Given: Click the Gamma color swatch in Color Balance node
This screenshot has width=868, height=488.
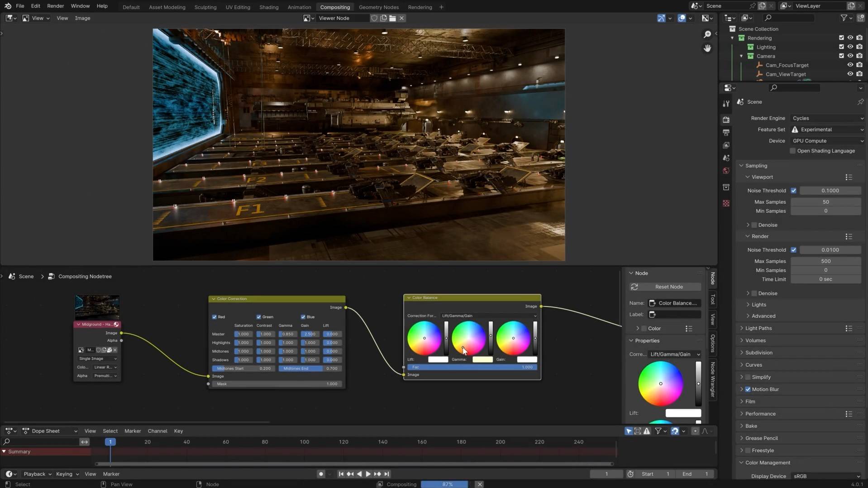Looking at the screenshot, I should [x=482, y=359].
